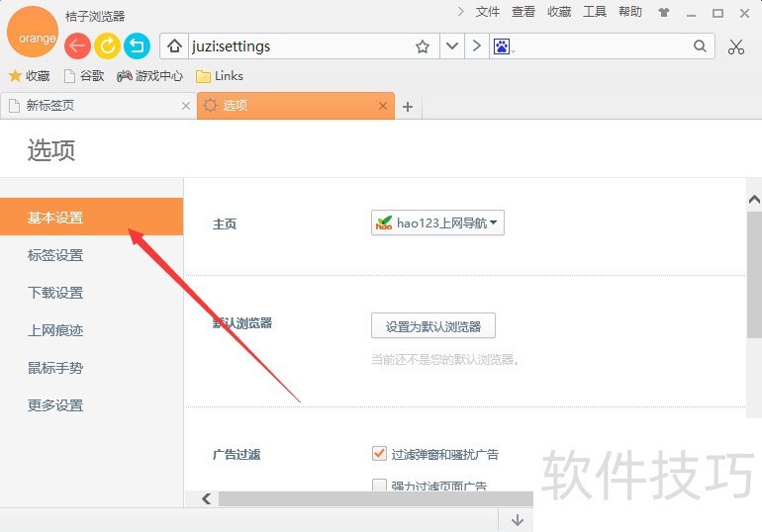The image size is (762, 532).
Task: Click 设置为默认浏览器 button
Action: [433, 325]
